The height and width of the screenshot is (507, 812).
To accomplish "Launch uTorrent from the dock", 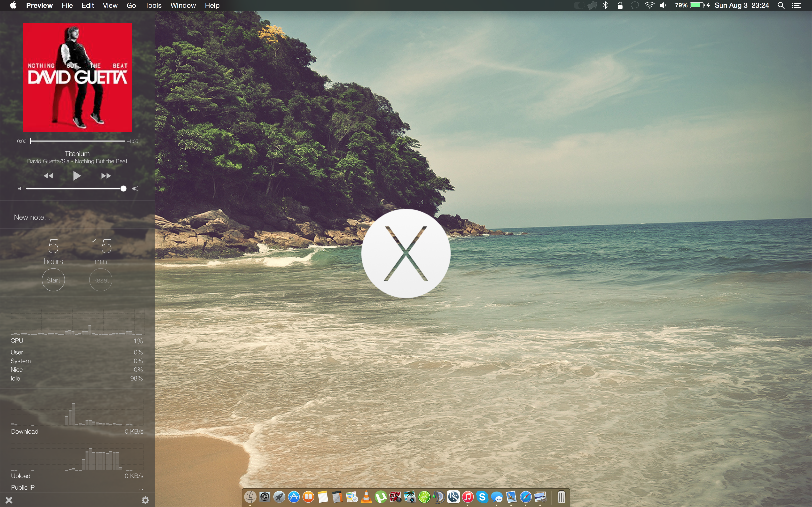I will point(381,497).
